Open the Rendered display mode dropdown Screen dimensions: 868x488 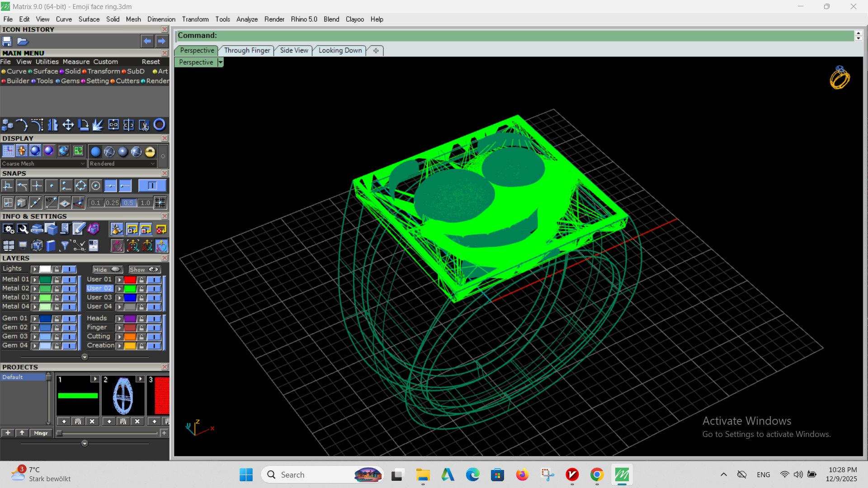[x=122, y=164]
